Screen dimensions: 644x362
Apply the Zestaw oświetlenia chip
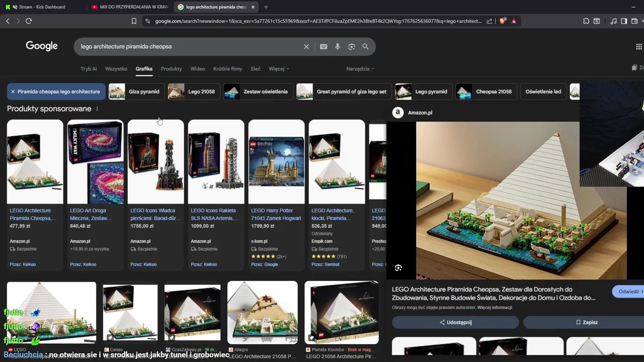coord(258,92)
